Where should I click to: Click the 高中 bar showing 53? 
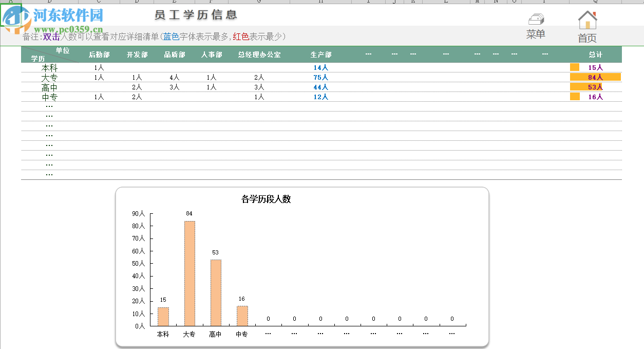[x=215, y=293]
